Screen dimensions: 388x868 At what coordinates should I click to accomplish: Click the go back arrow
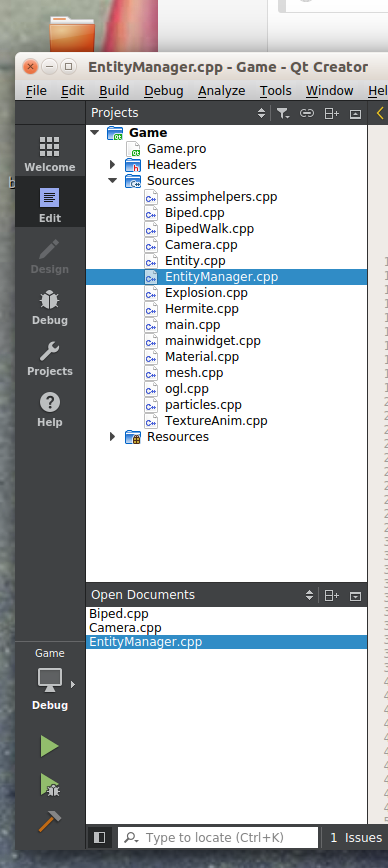380,113
